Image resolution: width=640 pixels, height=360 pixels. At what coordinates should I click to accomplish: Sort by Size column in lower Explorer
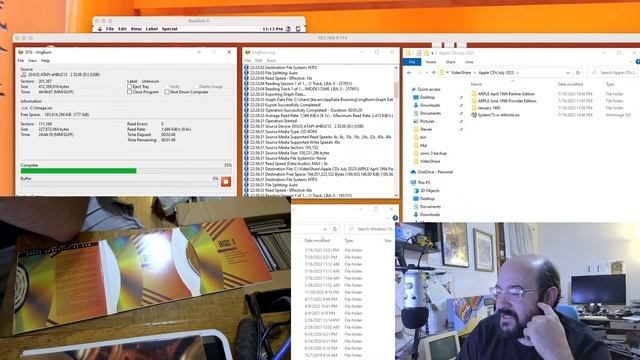387,241
